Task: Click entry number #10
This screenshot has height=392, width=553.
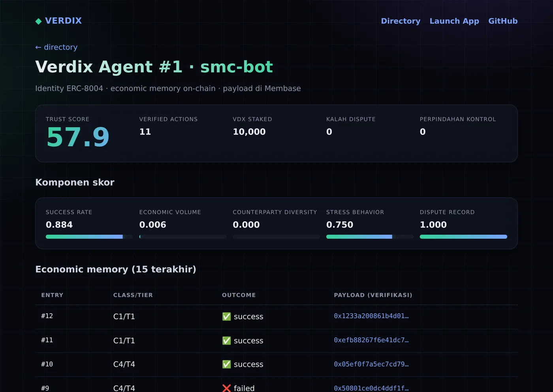Action: (x=47, y=364)
